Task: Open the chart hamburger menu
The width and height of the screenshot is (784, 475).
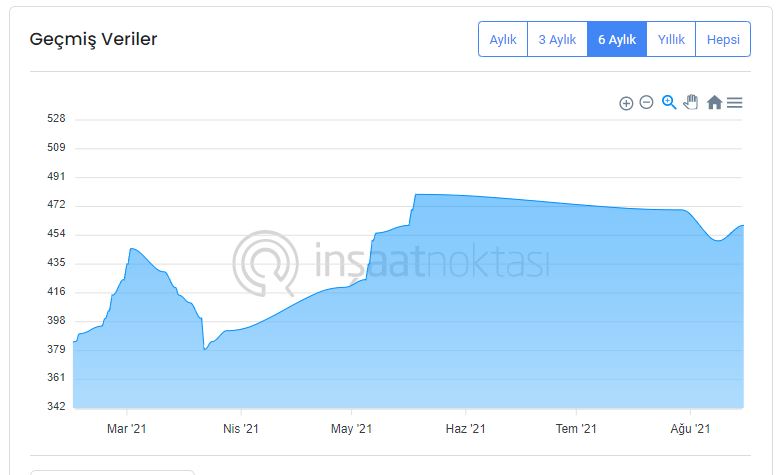Action: point(734,102)
